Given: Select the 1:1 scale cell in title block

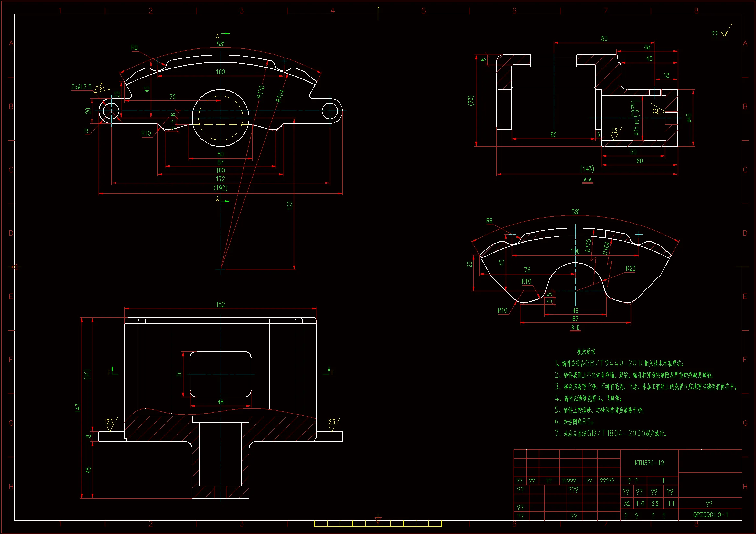Looking at the screenshot, I should tap(671, 504).
